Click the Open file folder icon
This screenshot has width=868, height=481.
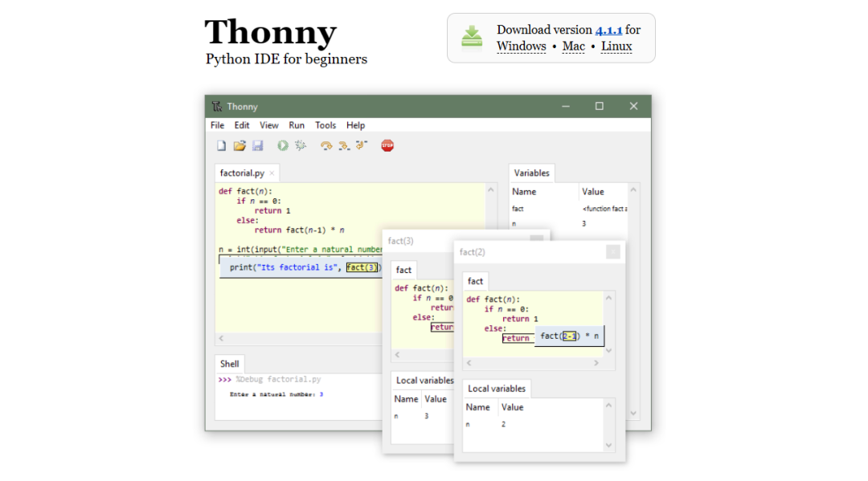[x=240, y=145]
